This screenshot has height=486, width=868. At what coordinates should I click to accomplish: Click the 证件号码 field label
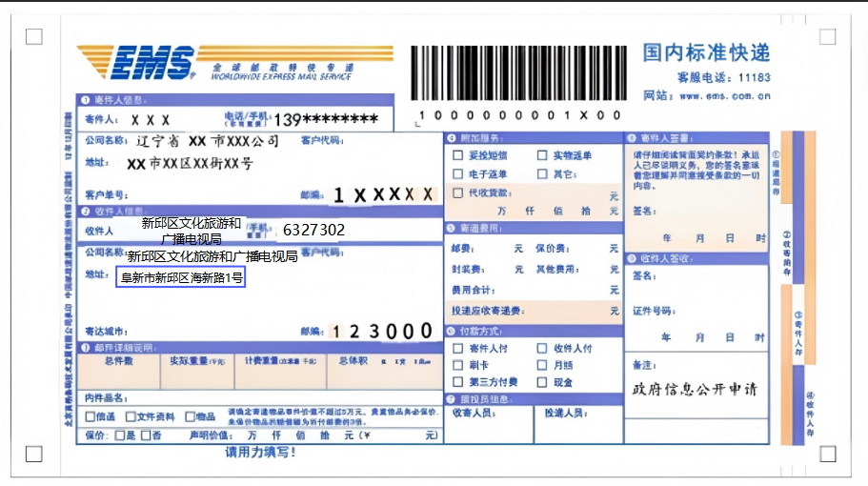click(x=654, y=311)
